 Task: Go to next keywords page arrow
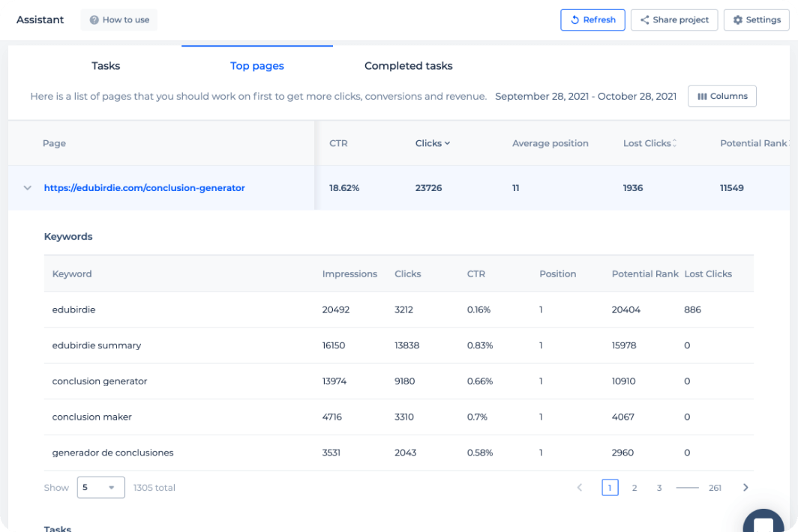tap(745, 487)
